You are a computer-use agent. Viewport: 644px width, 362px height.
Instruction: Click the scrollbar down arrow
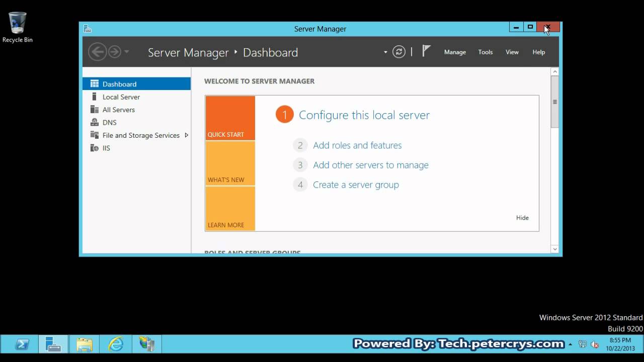click(555, 249)
